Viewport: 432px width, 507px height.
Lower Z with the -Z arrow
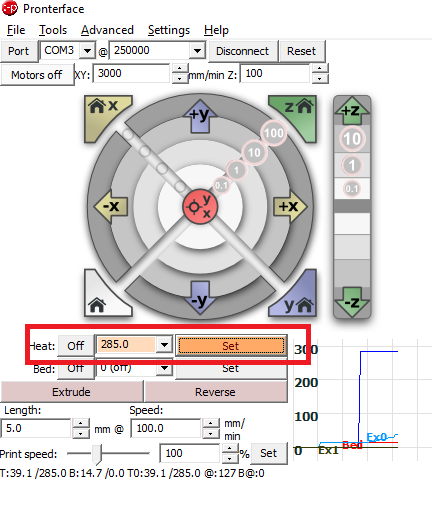[352, 302]
